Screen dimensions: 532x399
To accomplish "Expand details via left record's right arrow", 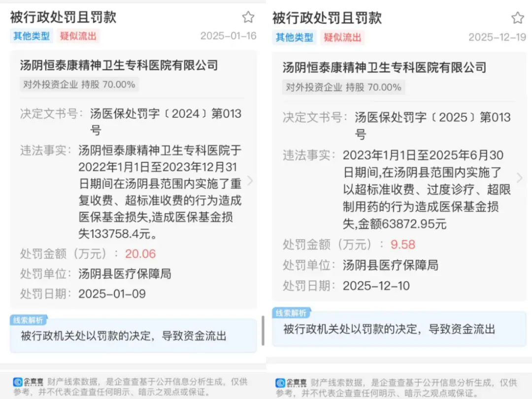I will click(x=251, y=181).
